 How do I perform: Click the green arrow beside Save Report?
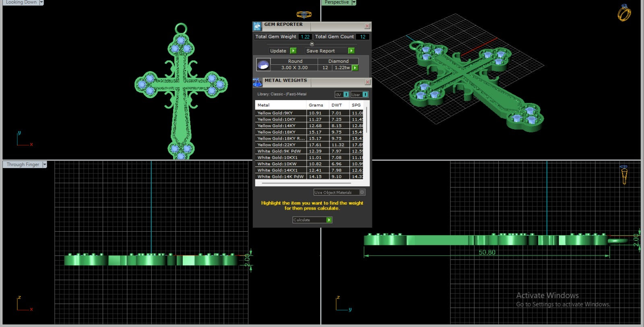[351, 51]
